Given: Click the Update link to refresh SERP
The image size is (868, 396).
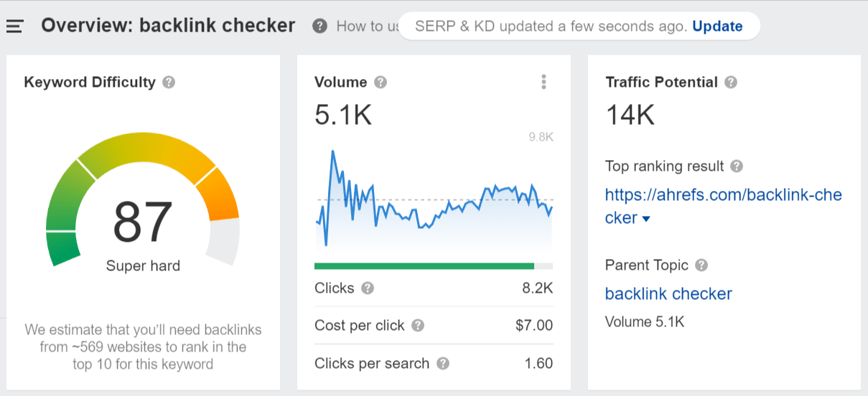Looking at the screenshot, I should [x=717, y=27].
